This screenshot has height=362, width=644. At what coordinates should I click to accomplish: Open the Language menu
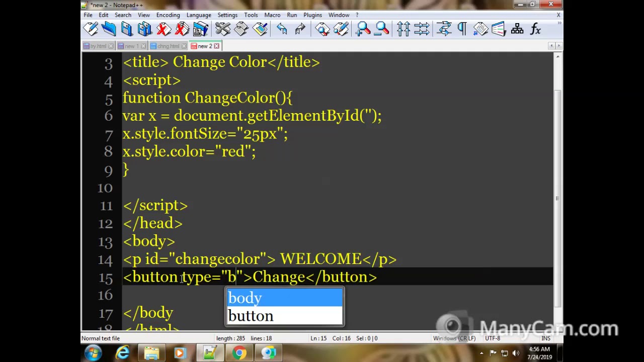[x=199, y=15]
